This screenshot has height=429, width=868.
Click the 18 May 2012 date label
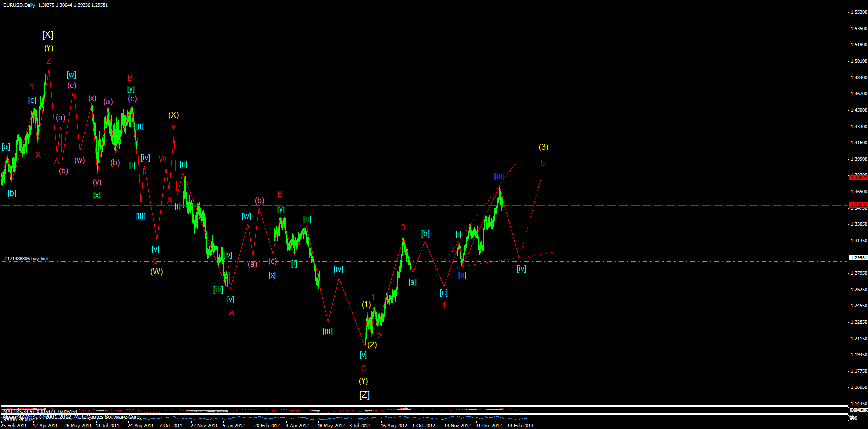coord(331,426)
